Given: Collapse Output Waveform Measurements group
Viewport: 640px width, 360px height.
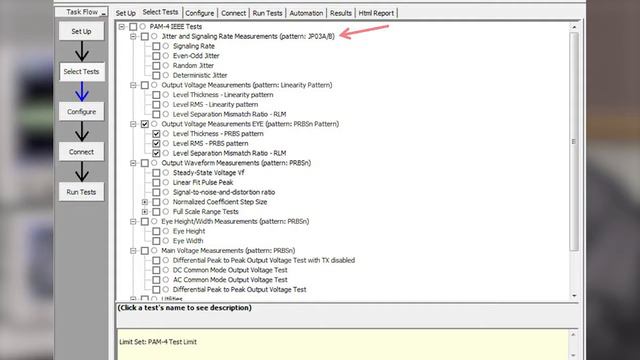Looking at the screenshot, I should [x=133, y=163].
